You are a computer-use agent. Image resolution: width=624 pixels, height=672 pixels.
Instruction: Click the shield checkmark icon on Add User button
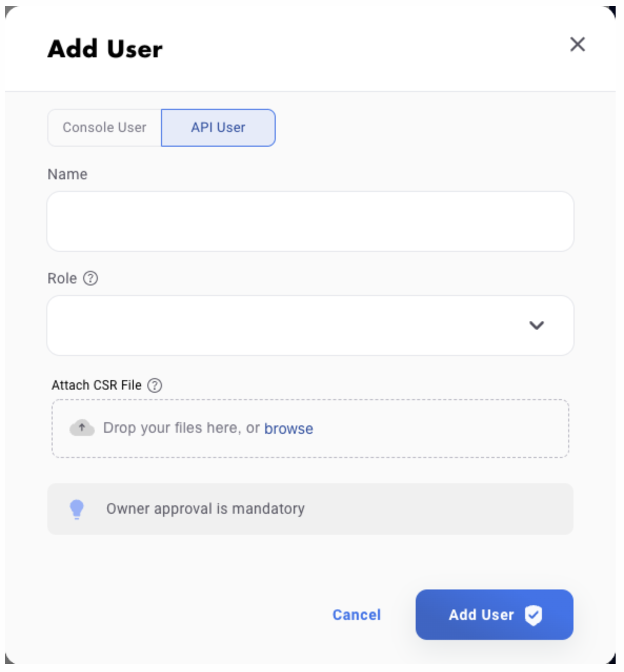(x=534, y=615)
